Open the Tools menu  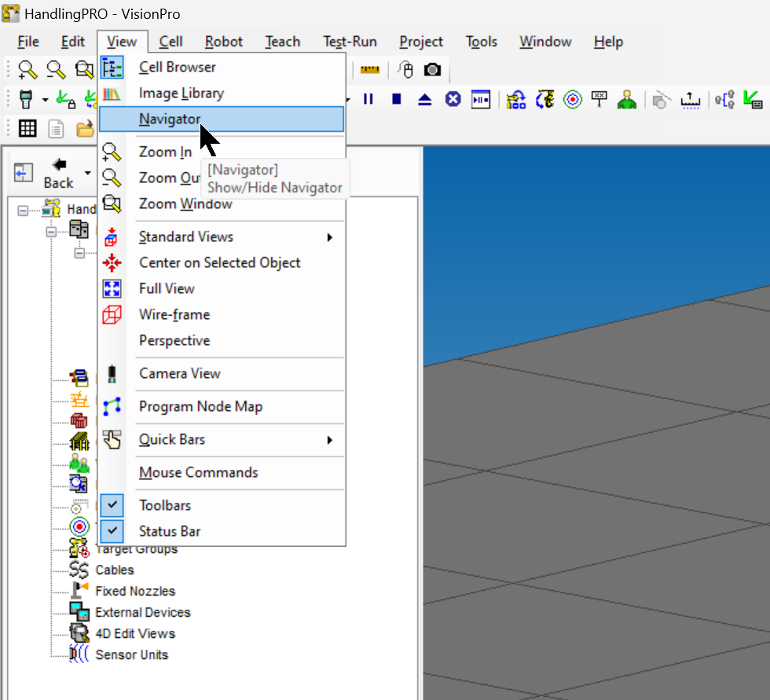(x=481, y=42)
